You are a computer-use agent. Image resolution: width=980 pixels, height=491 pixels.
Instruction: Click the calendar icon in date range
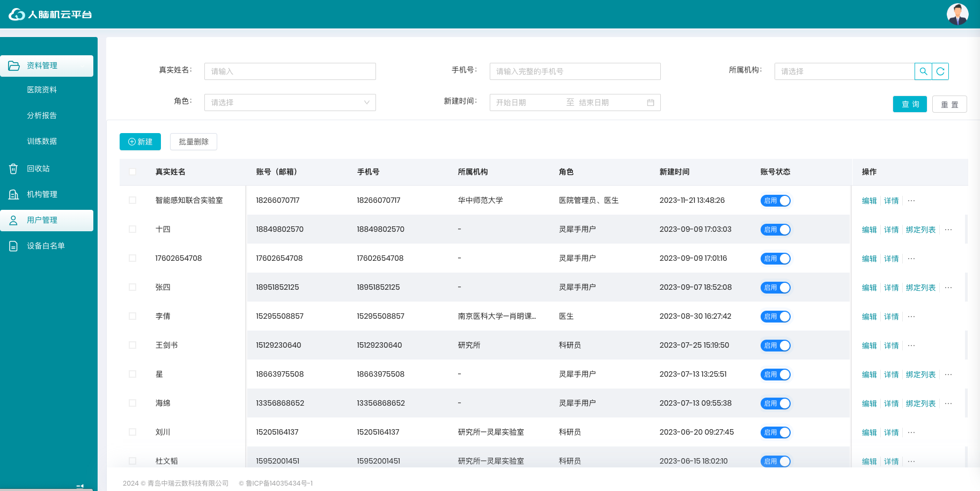(x=651, y=102)
